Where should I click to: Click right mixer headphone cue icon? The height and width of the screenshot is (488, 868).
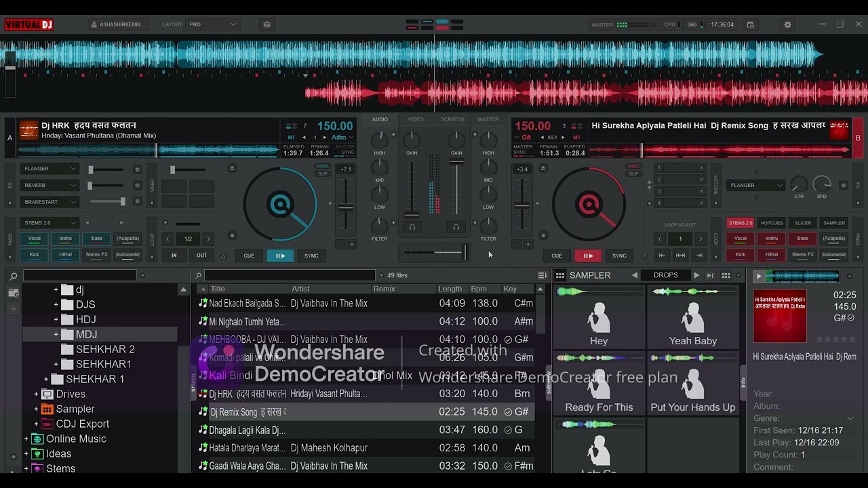(456, 227)
